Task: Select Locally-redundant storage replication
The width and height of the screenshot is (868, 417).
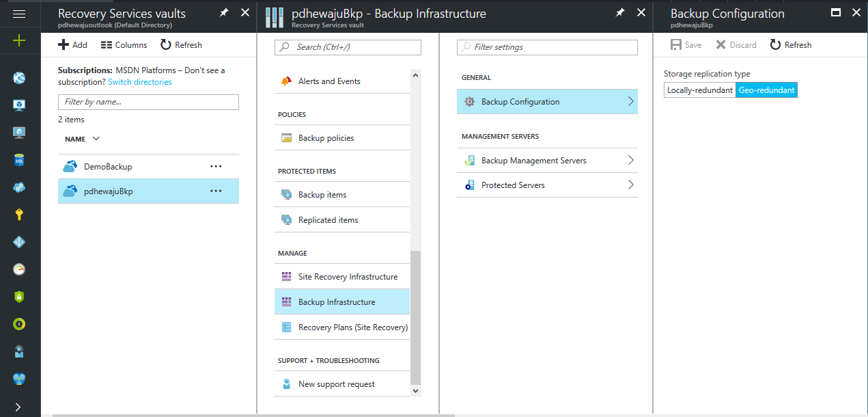Action: 700,90
